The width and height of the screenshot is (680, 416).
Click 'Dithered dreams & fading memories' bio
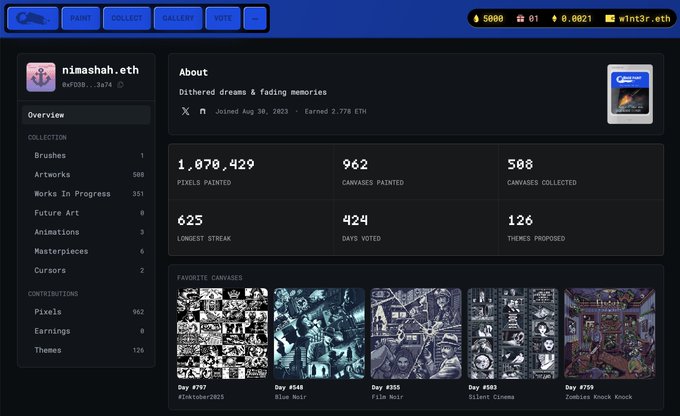click(253, 92)
